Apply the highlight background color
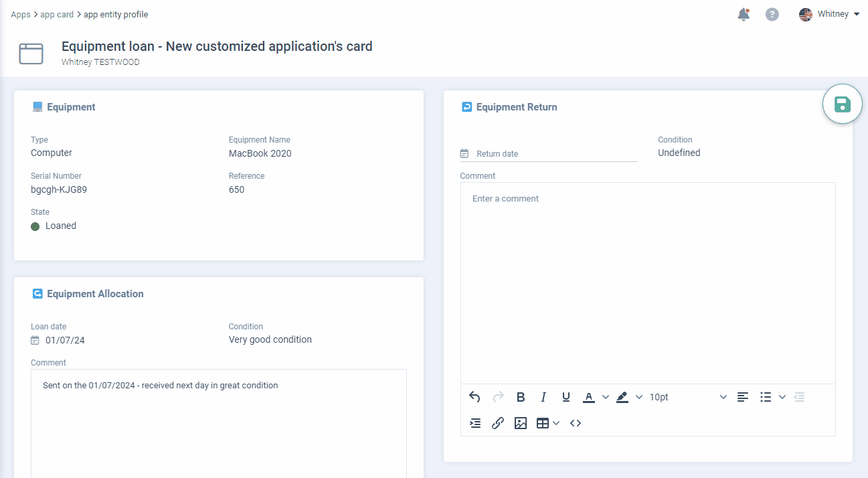 coord(622,397)
